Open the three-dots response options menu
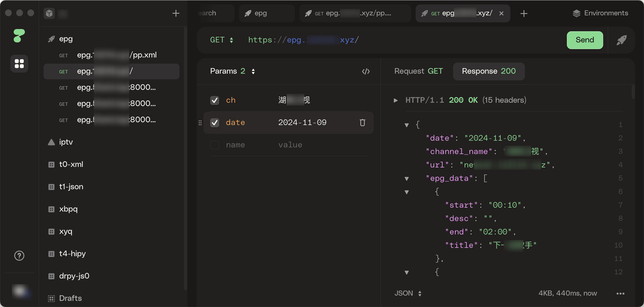The height and width of the screenshot is (307, 644). [x=620, y=293]
